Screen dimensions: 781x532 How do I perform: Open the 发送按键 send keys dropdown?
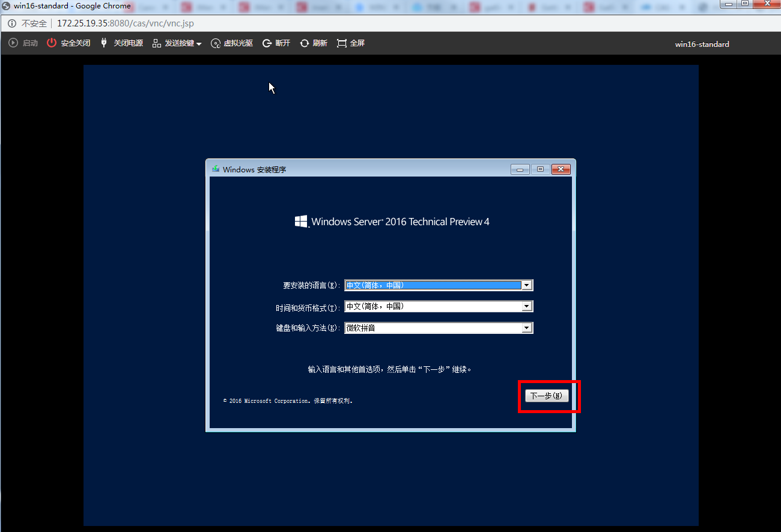click(177, 43)
